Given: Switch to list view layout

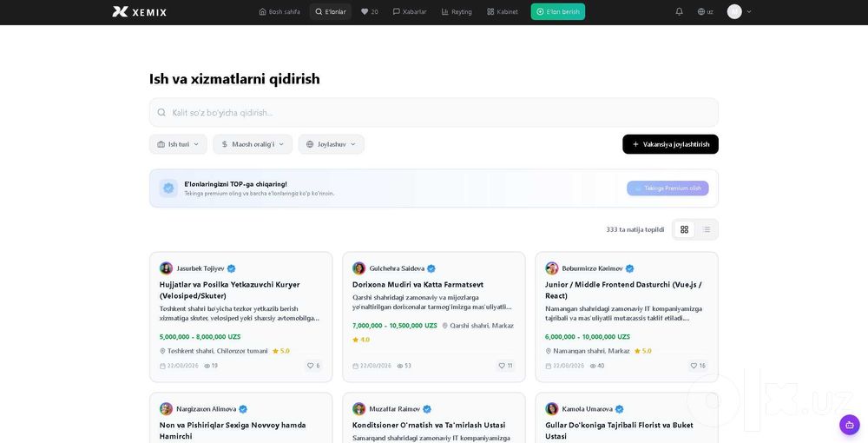Looking at the screenshot, I should click(707, 229).
